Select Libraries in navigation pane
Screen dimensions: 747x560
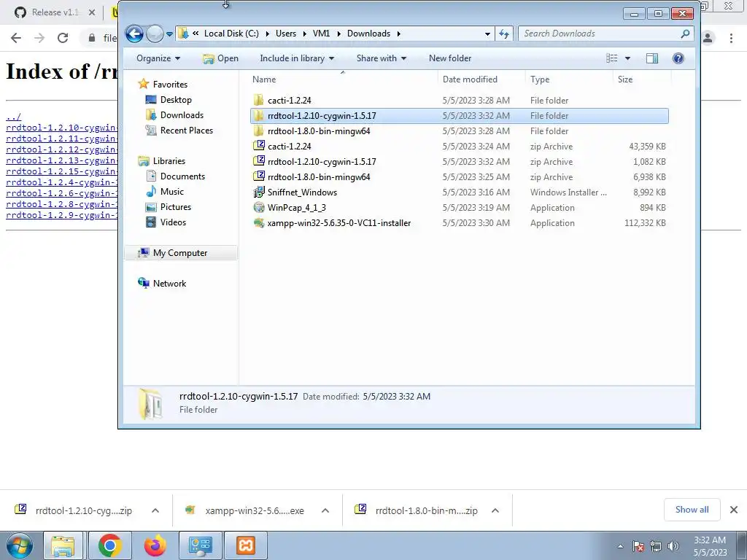tap(169, 161)
